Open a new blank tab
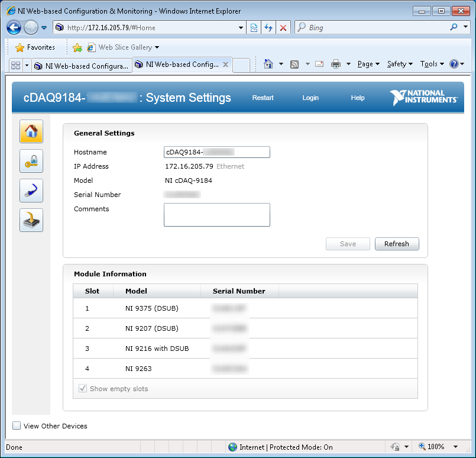Image resolution: width=476 pixels, height=458 pixels. pos(241,65)
